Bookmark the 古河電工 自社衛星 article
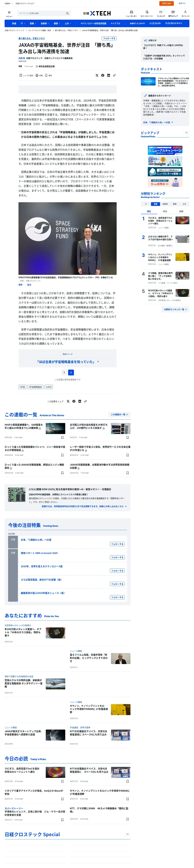 click(127, 437)
